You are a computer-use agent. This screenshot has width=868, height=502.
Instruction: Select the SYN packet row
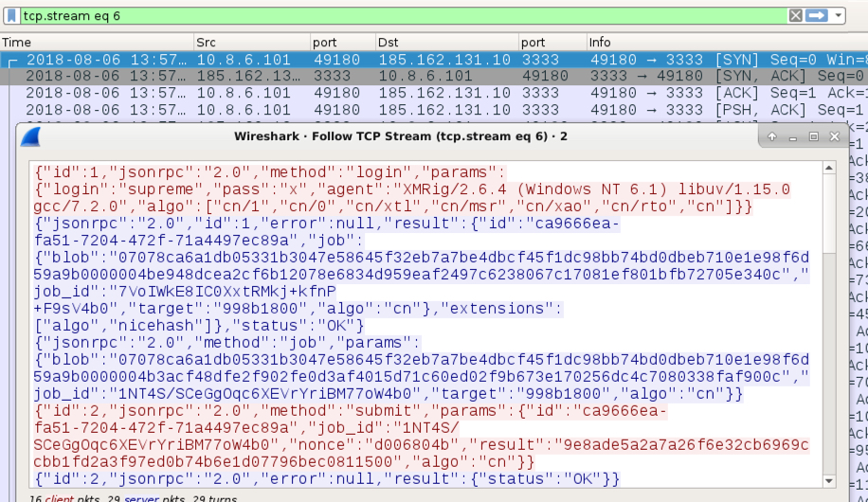[434, 60]
